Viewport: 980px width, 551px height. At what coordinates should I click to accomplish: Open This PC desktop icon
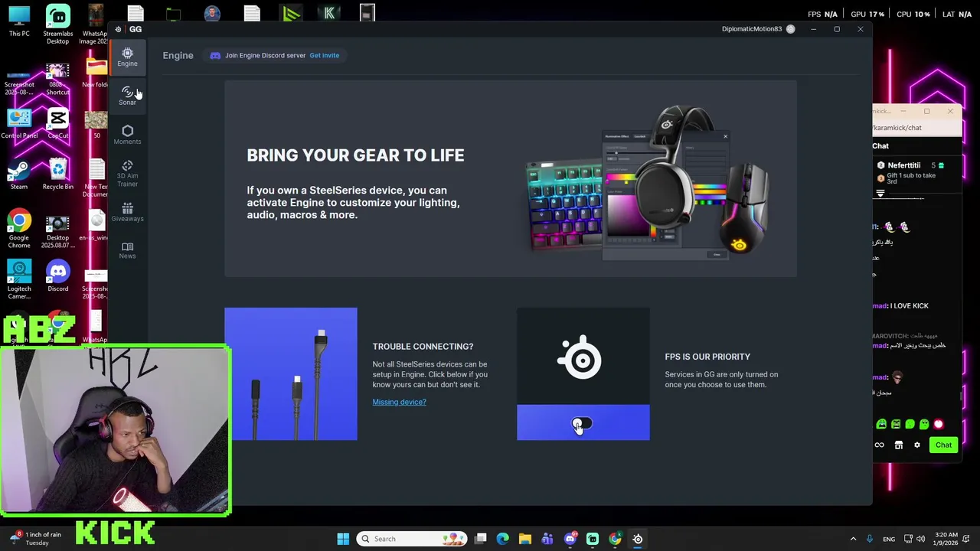19,21
